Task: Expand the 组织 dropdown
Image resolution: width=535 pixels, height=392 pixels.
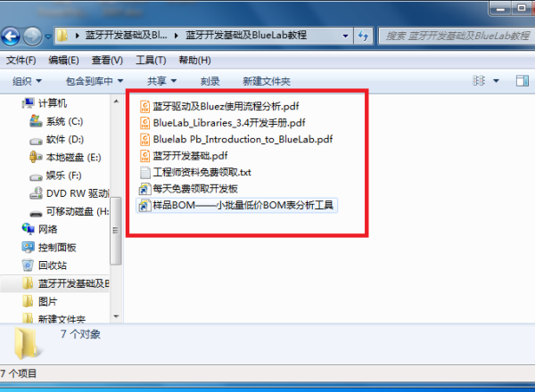Action: 27,81
